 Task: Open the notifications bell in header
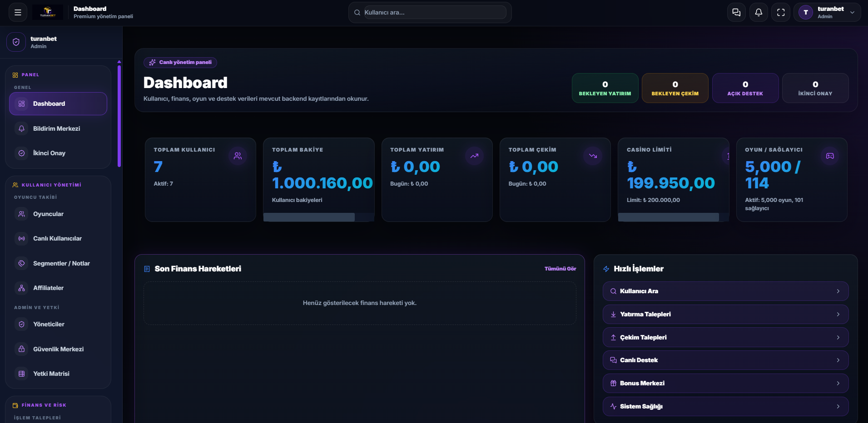(x=759, y=12)
